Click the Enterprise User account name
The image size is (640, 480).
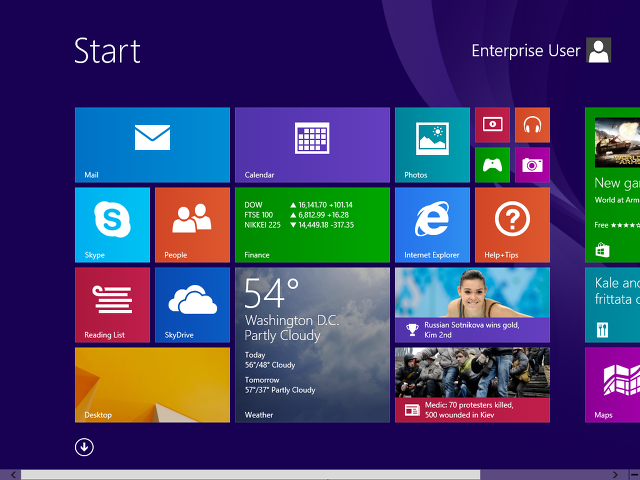click(526, 51)
